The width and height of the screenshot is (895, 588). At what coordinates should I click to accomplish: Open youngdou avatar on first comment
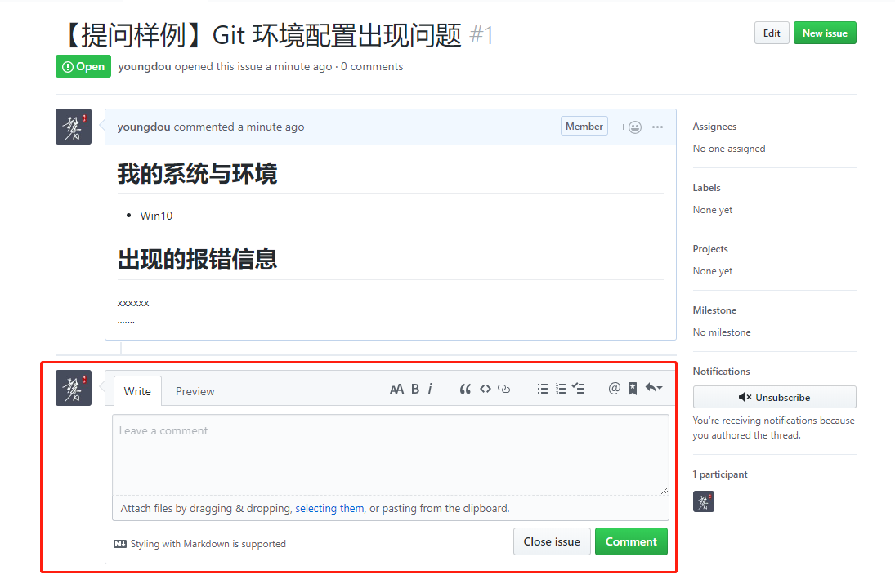click(74, 127)
